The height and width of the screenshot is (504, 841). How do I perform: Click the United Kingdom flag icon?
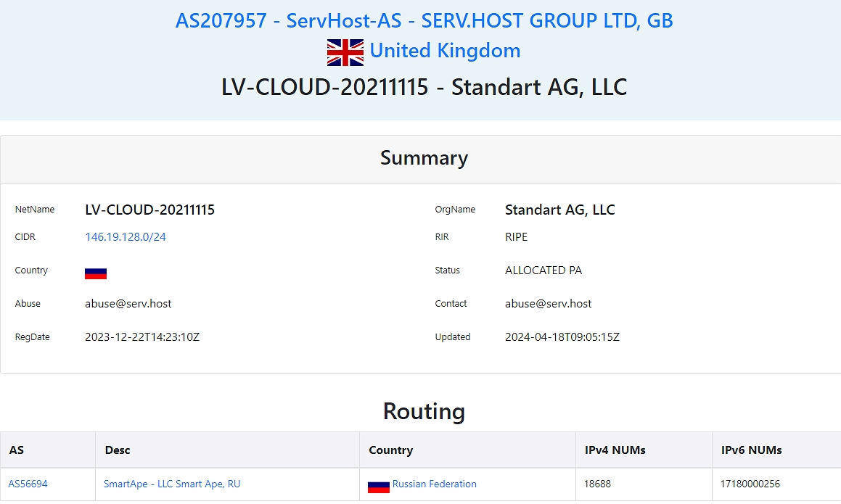[x=345, y=52]
